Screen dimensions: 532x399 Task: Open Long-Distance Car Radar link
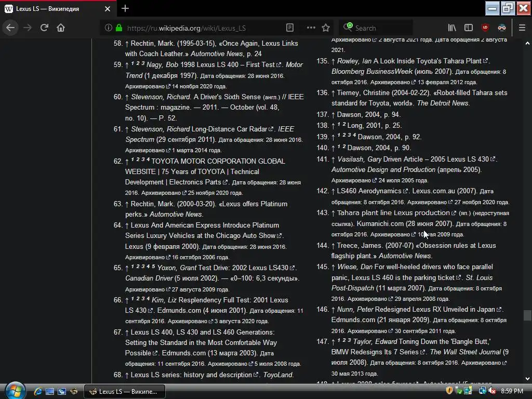232,129
